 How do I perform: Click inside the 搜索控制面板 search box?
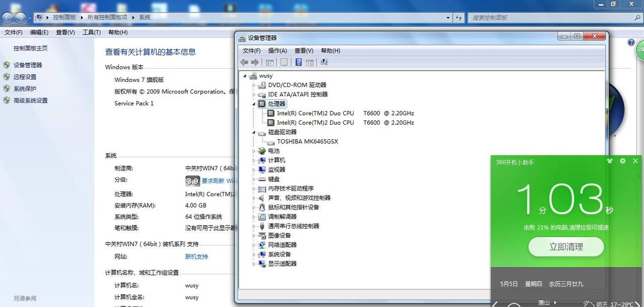548,17
